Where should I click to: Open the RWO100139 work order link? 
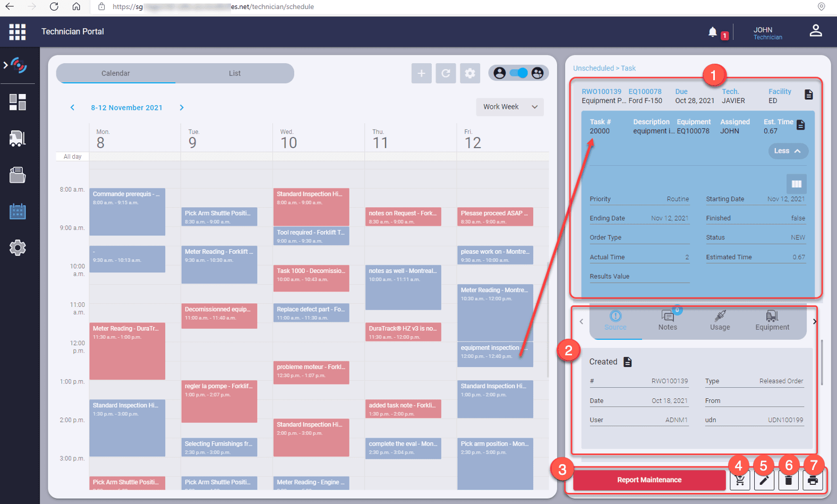coord(601,91)
